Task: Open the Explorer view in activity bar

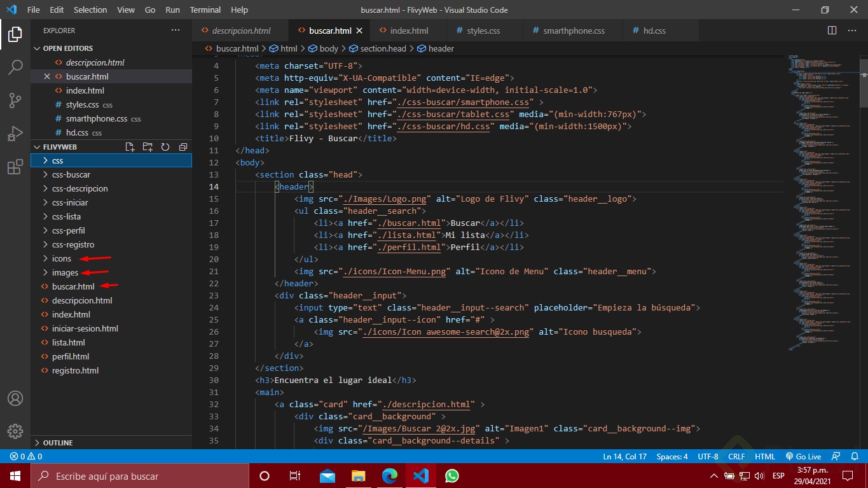Action: tap(15, 34)
